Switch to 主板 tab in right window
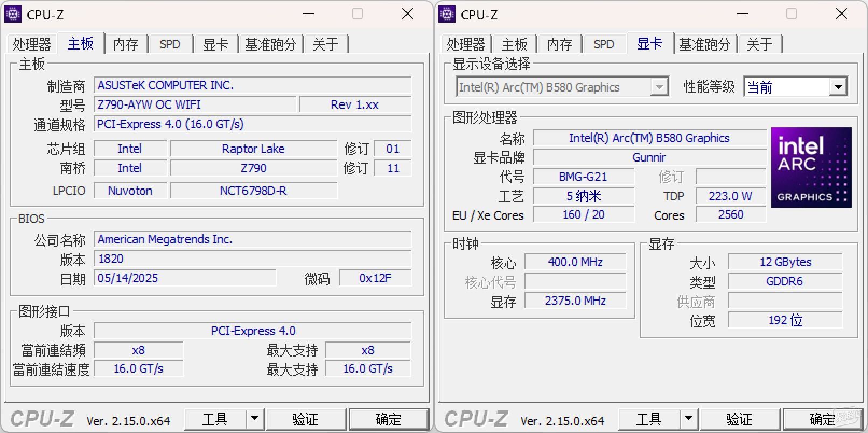Image resolution: width=868 pixels, height=433 pixels. click(x=514, y=44)
